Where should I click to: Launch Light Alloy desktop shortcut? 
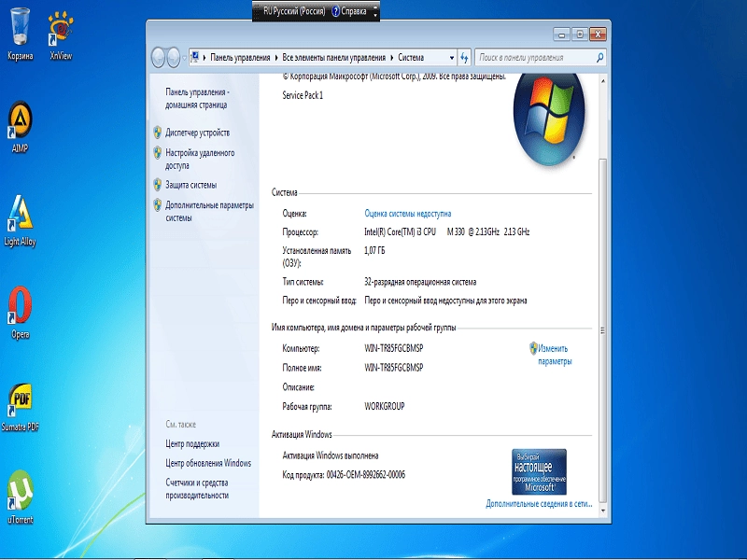[x=20, y=220]
